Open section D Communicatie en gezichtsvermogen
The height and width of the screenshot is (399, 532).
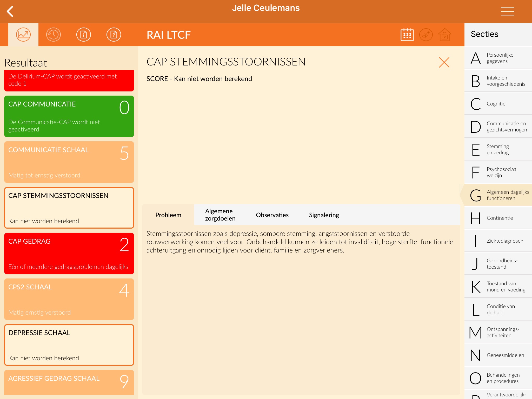(498, 127)
